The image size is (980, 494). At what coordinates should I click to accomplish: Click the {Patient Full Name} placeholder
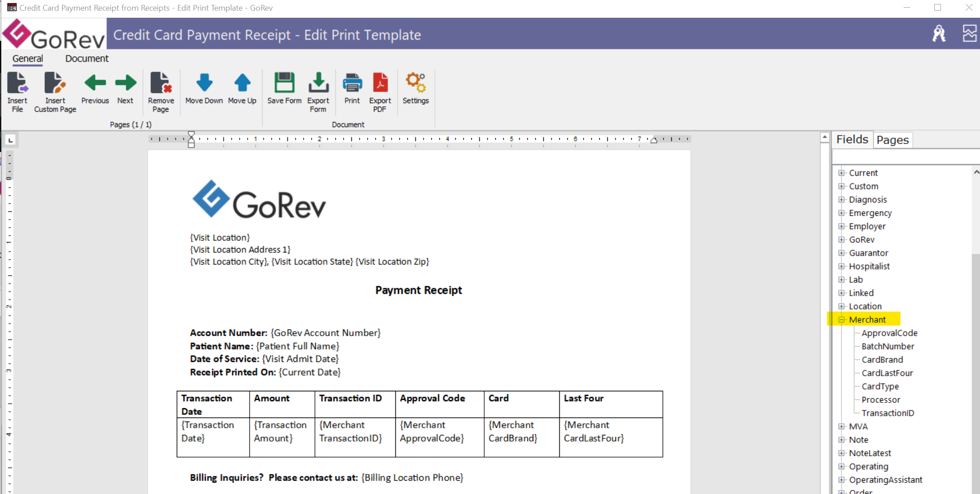coord(298,346)
